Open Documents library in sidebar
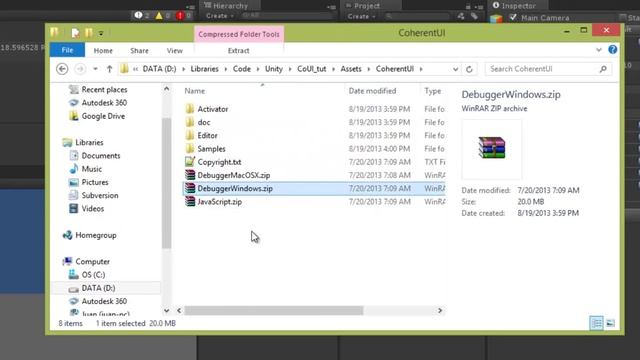This screenshot has height=360, width=640. coord(100,156)
